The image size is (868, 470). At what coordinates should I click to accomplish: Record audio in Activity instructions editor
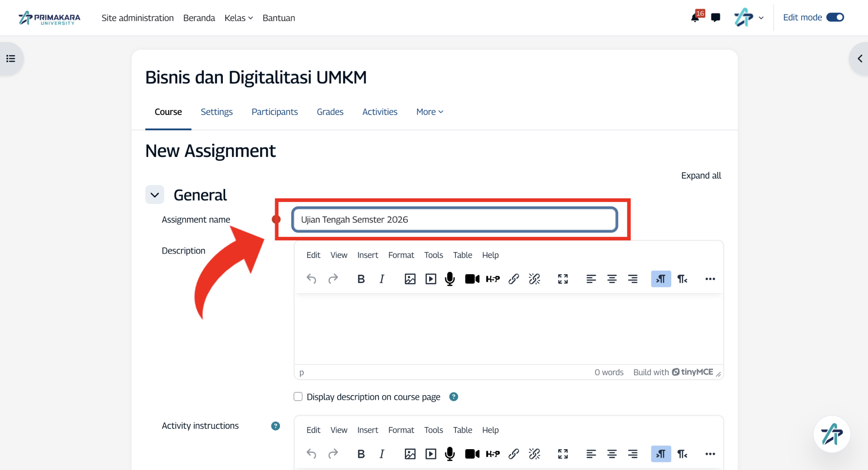point(450,454)
